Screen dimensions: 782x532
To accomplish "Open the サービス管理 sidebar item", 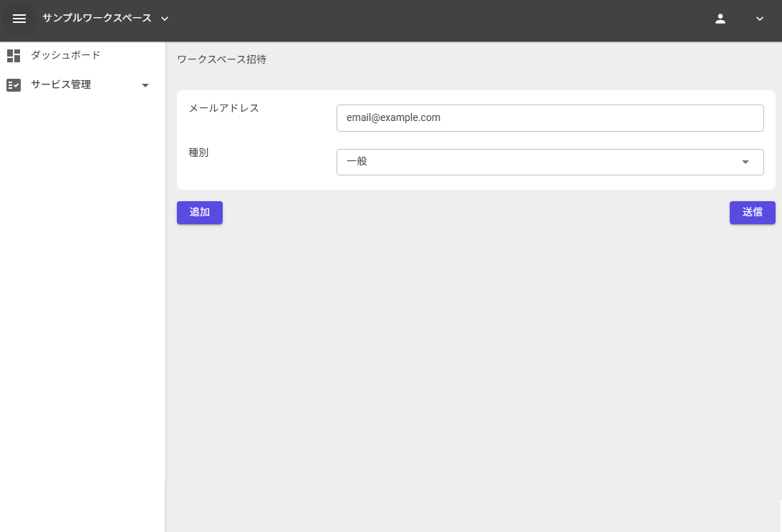I will (x=60, y=84).
